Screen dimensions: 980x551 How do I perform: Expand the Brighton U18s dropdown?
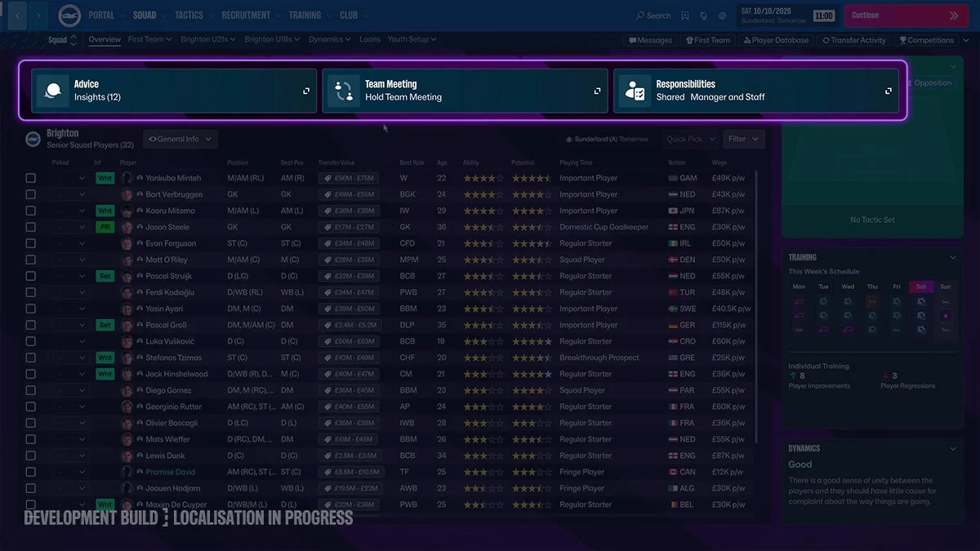coord(272,39)
